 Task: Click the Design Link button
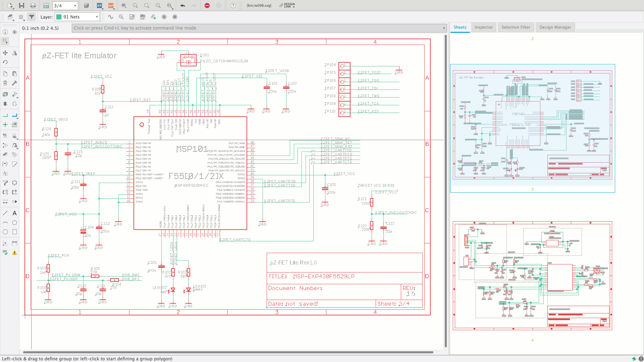[x=287, y=5]
